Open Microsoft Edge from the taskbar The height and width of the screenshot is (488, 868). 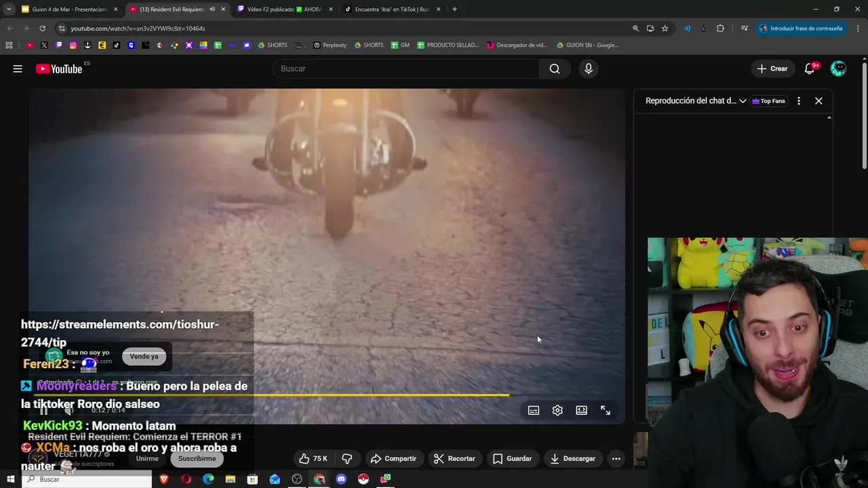tap(208, 479)
